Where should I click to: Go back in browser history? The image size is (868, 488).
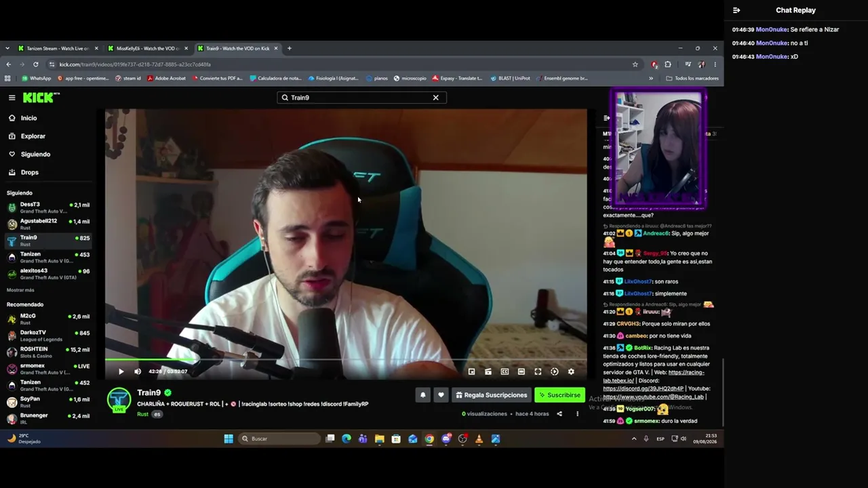click(8, 64)
